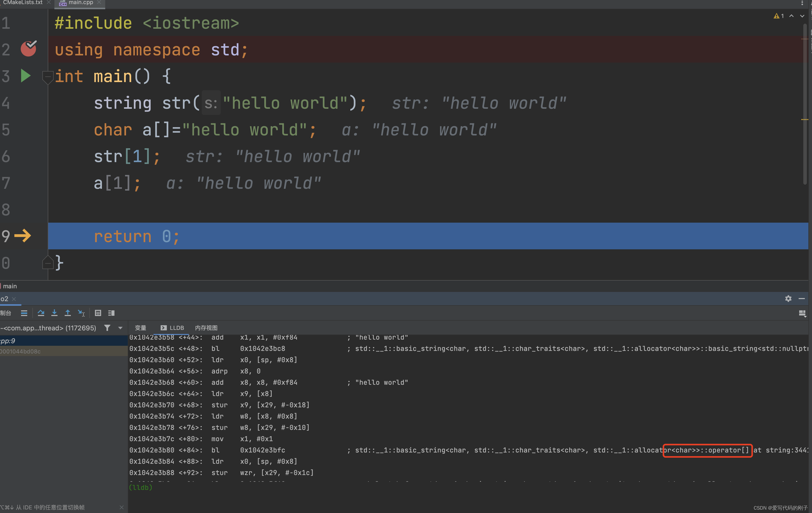
Task: Click the Step Into button
Action: click(54, 313)
